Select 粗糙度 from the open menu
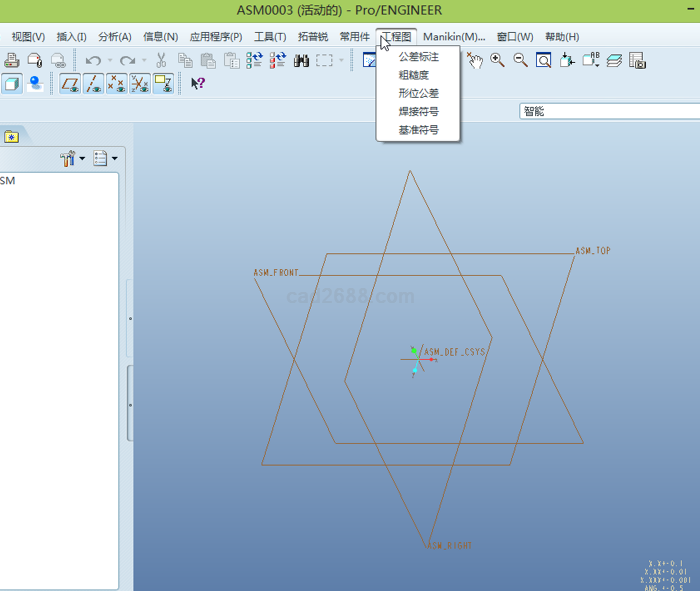The width and height of the screenshot is (700, 591). pos(413,75)
